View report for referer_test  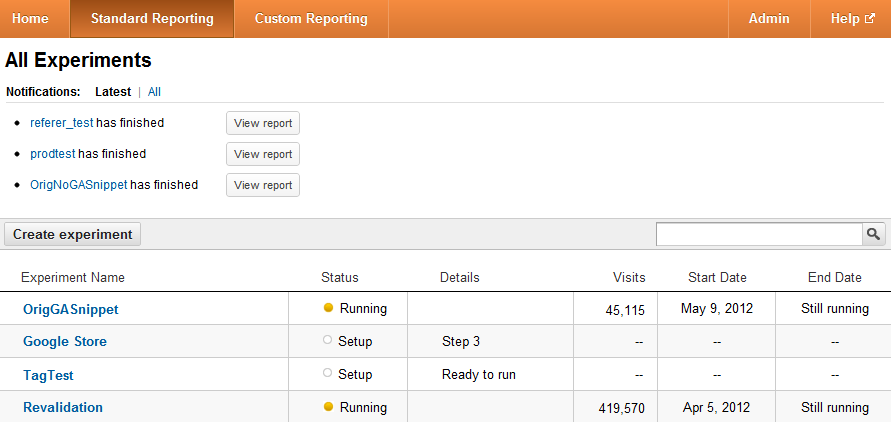(x=263, y=123)
